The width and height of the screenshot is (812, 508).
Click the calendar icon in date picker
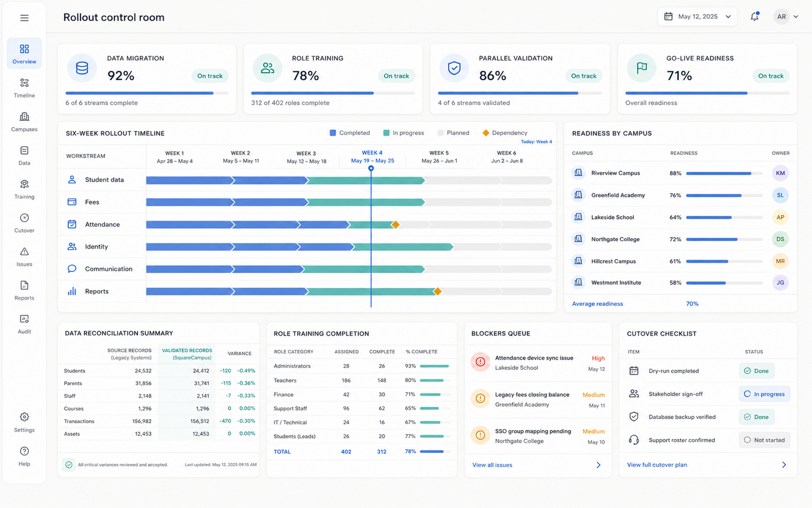click(668, 17)
